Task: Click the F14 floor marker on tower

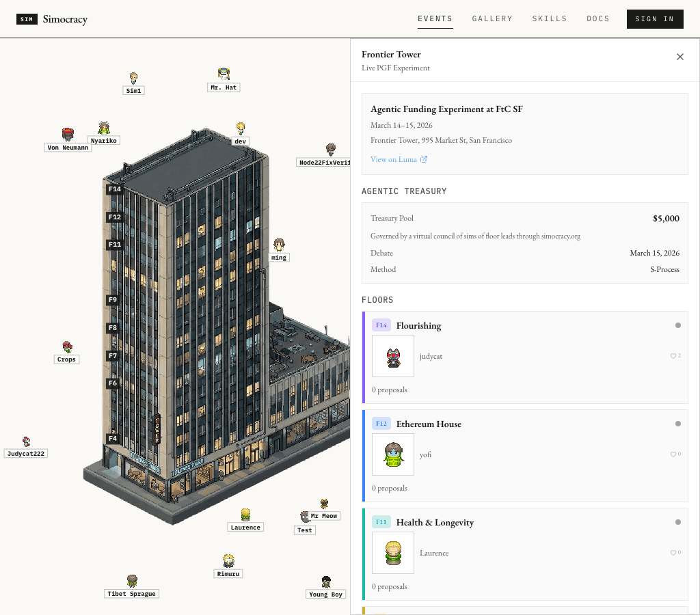Action: pos(115,189)
